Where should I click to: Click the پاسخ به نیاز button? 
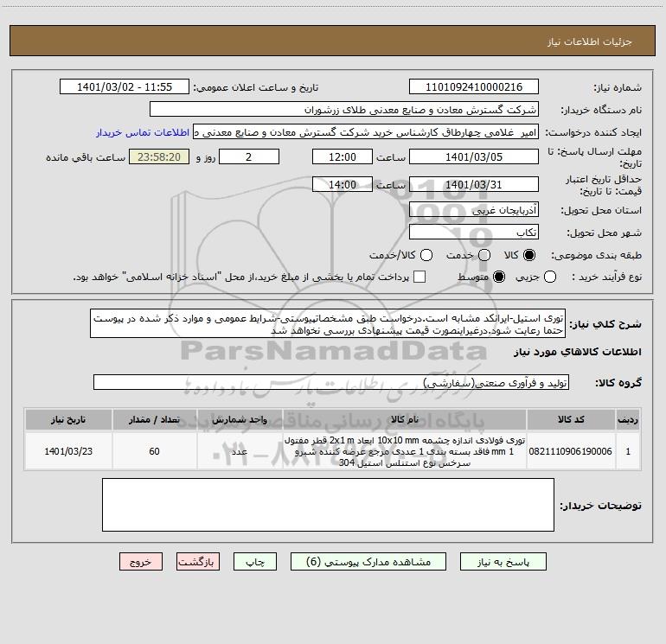[503, 562]
